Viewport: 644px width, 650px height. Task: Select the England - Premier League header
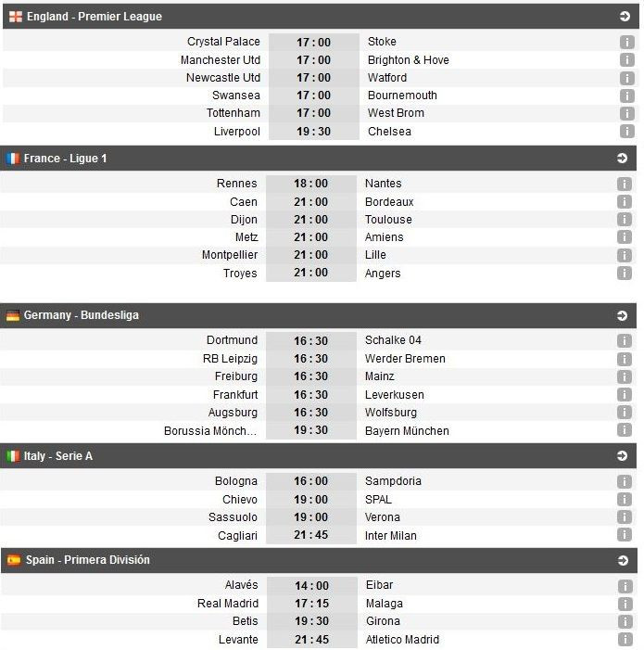95,17
